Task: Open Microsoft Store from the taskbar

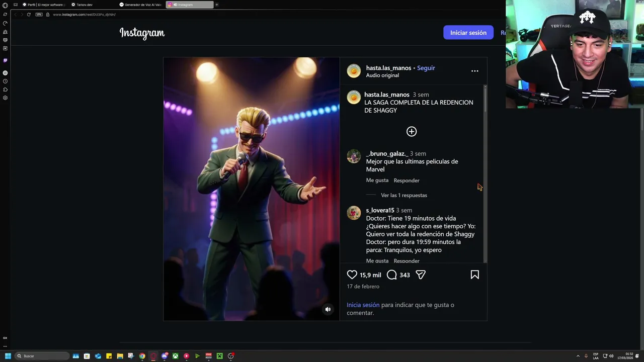Action: tap(87, 356)
